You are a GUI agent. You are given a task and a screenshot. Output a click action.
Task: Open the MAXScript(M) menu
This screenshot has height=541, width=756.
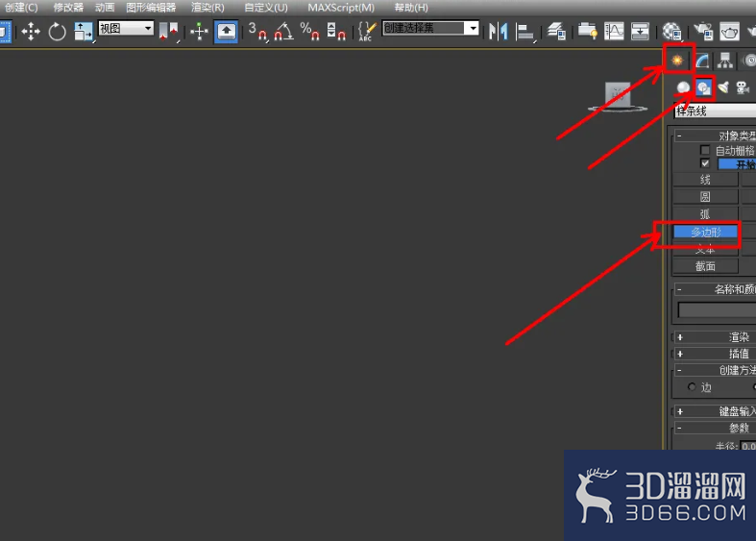pyautogui.click(x=341, y=8)
